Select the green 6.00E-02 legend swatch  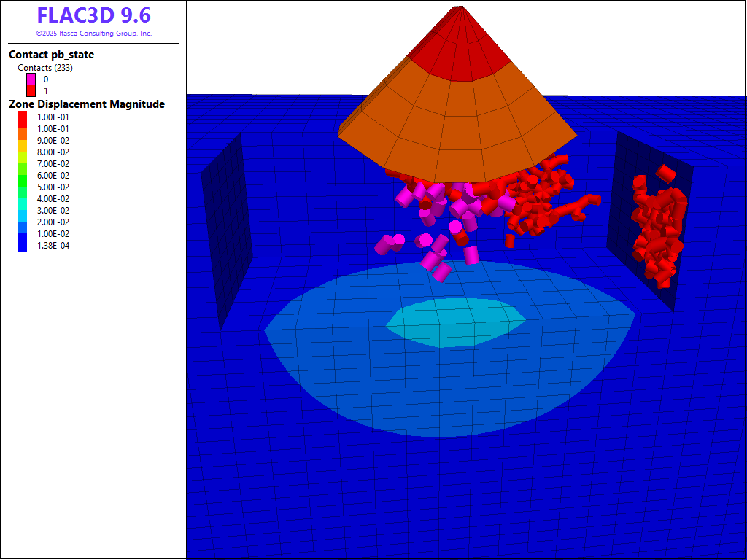pos(23,175)
